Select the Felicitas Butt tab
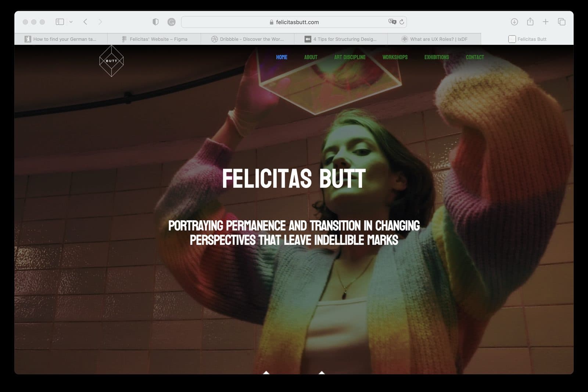Viewport: 588px width, 392px height. pyautogui.click(x=527, y=39)
